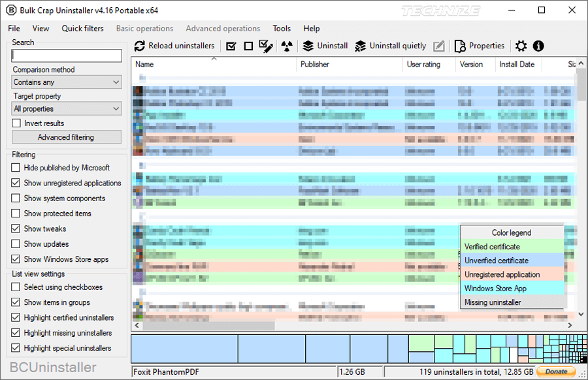
Task: Click the select all checkmark toolbar icon
Action: [231, 46]
